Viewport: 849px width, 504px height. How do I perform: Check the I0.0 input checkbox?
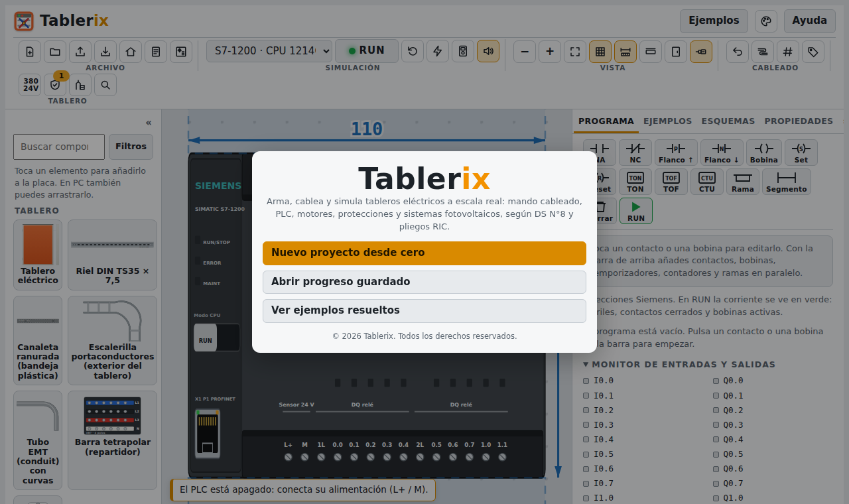pos(586,381)
